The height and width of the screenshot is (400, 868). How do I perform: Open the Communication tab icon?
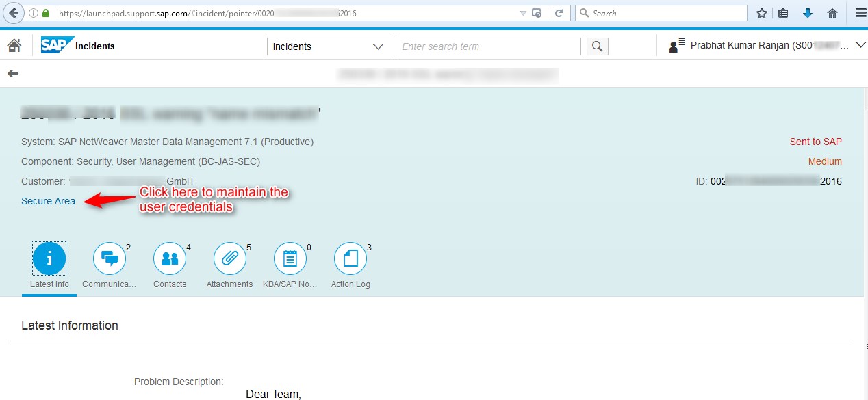pyautogui.click(x=110, y=259)
